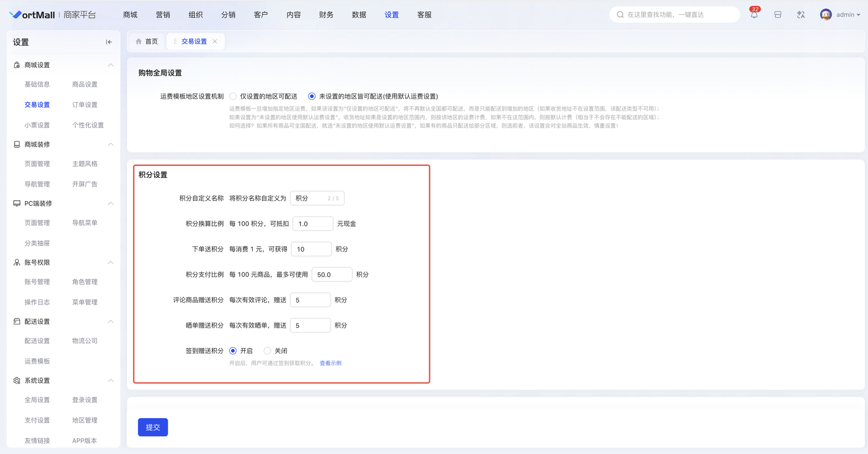Select 开启 for sign-in points
Viewport: 868px width, 454px height.
(233, 351)
